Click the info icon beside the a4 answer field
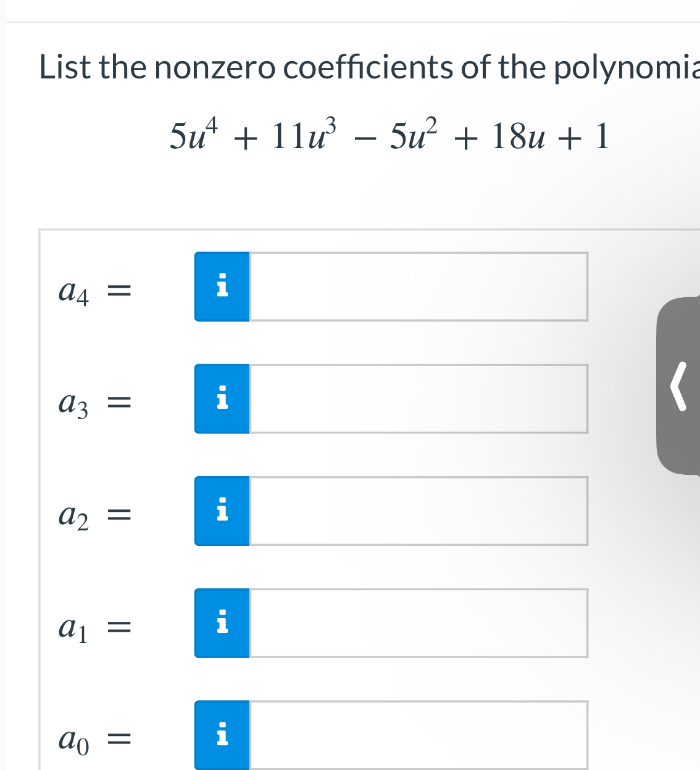Screen dimensions: 700x770 (x=222, y=287)
